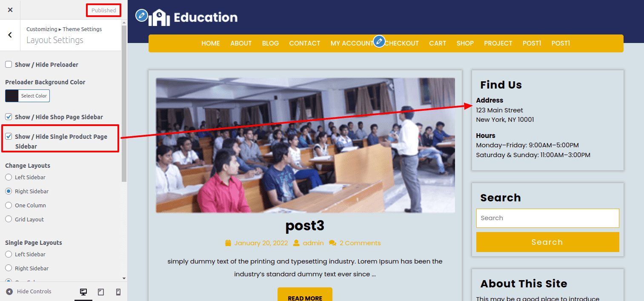
Task: Enable the Show / Hide Preloader checkbox
Action: (x=9, y=64)
